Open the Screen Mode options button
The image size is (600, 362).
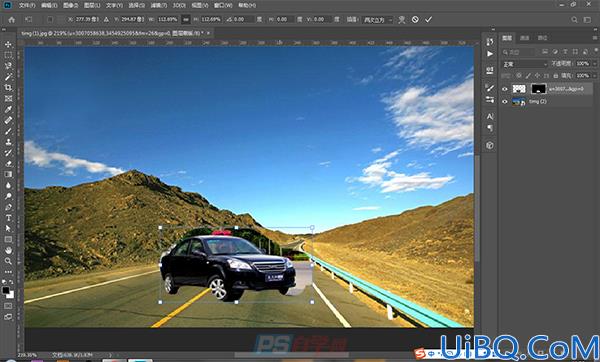pyautogui.click(x=8, y=317)
